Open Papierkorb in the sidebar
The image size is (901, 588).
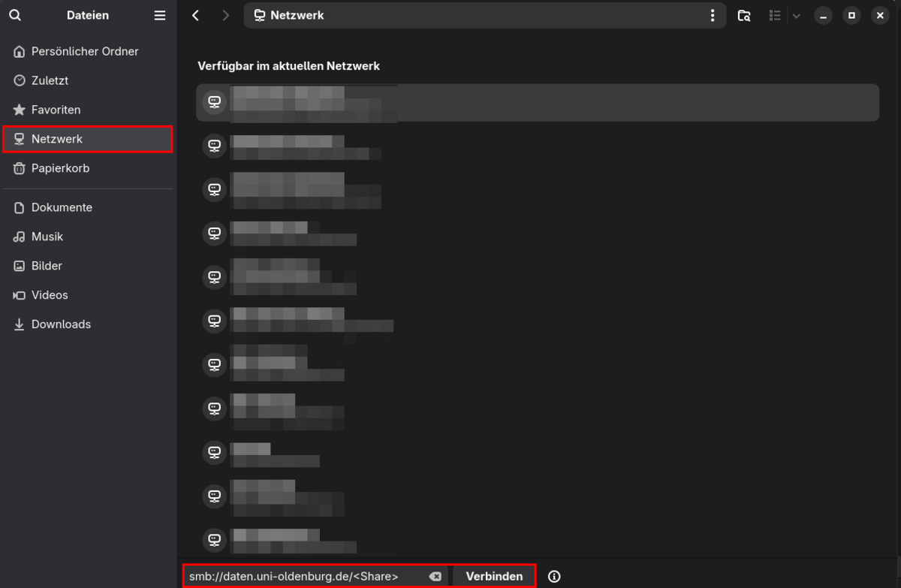[x=60, y=168]
